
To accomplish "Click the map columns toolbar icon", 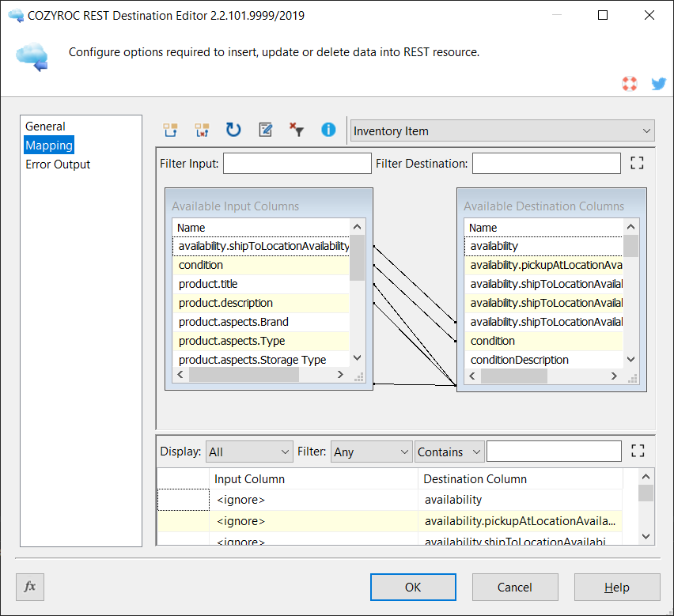I will [170, 130].
